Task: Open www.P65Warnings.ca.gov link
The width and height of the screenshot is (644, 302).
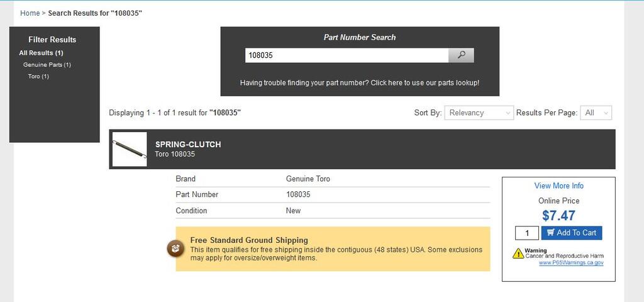Action: click(x=571, y=262)
